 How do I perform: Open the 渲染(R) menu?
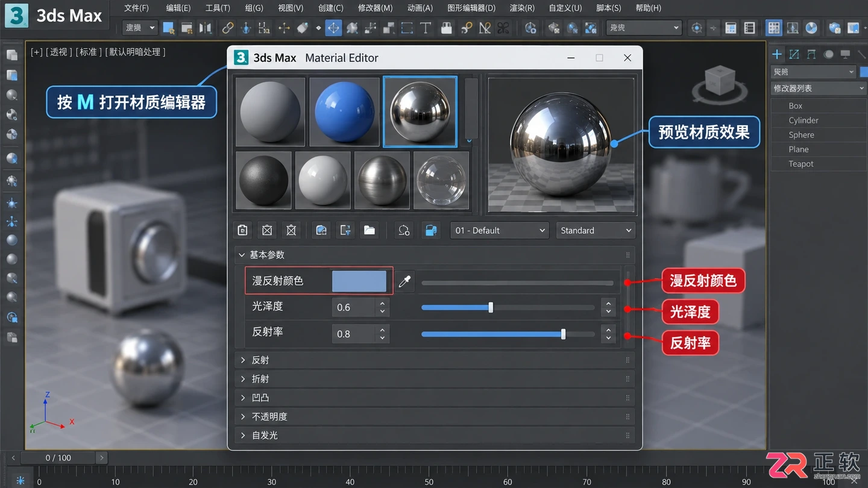point(522,8)
